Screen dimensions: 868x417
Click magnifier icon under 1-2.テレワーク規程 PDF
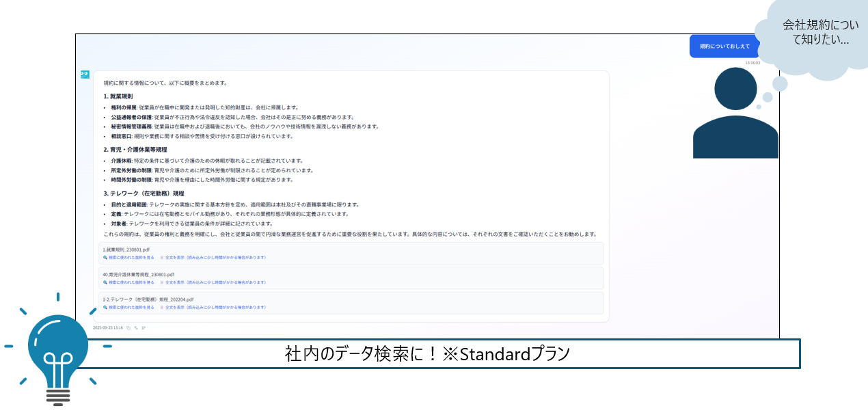[x=105, y=308]
